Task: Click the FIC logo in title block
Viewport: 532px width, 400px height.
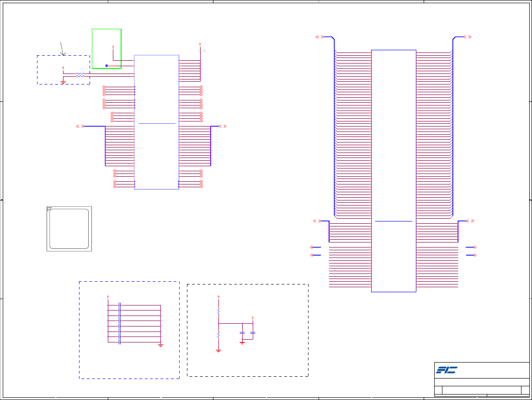Action: pyautogui.click(x=447, y=370)
